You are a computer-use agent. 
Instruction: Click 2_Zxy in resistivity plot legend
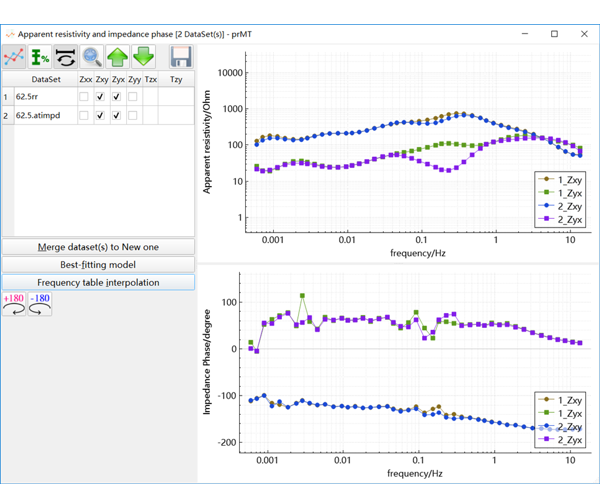[560, 207]
